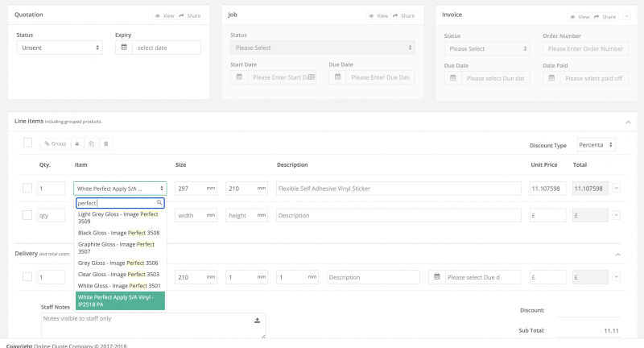
Task: Check the Delivery row checkbox
Action: (27, 277)
